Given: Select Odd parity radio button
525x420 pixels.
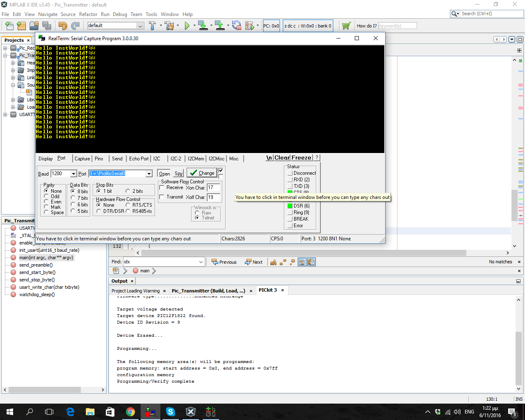Looking at the screenshot, I should pyautogui.click(x=46, y=196).
